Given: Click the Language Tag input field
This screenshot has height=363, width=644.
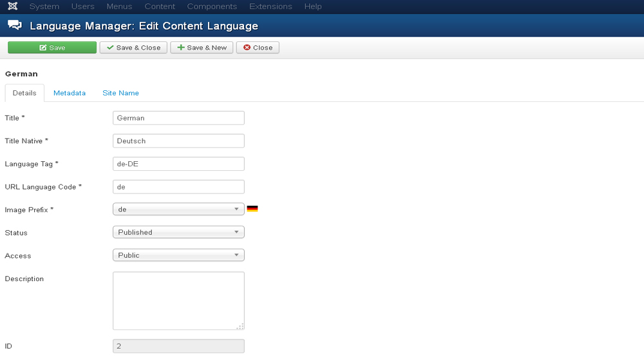Looking at the screenshot, I should click(178, 164).
